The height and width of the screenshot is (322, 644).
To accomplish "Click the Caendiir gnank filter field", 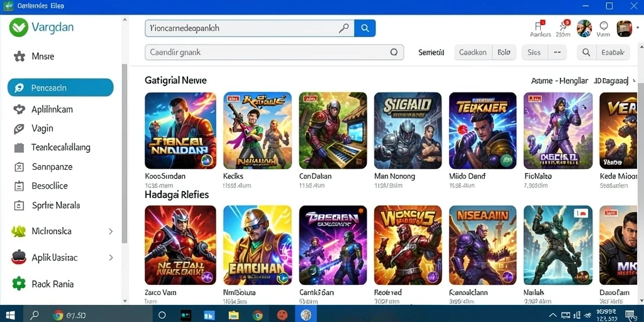I will pyautogui.click(x=274, y=52).
